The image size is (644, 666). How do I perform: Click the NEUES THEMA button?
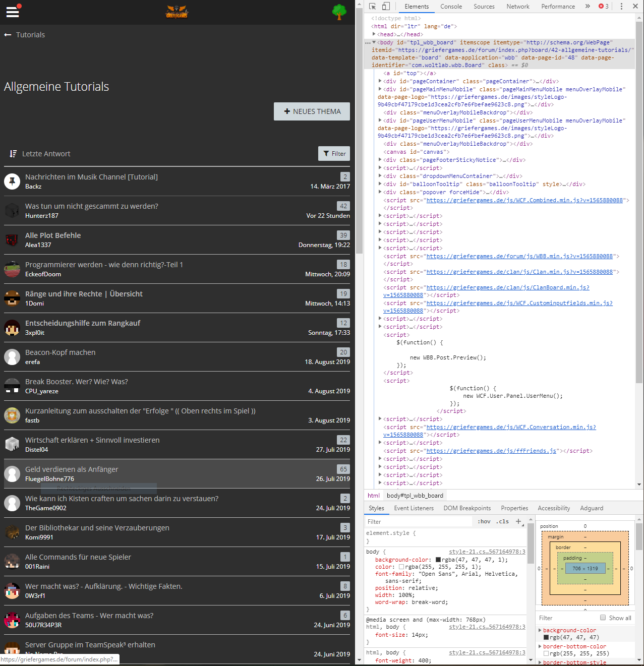[312, 111]
